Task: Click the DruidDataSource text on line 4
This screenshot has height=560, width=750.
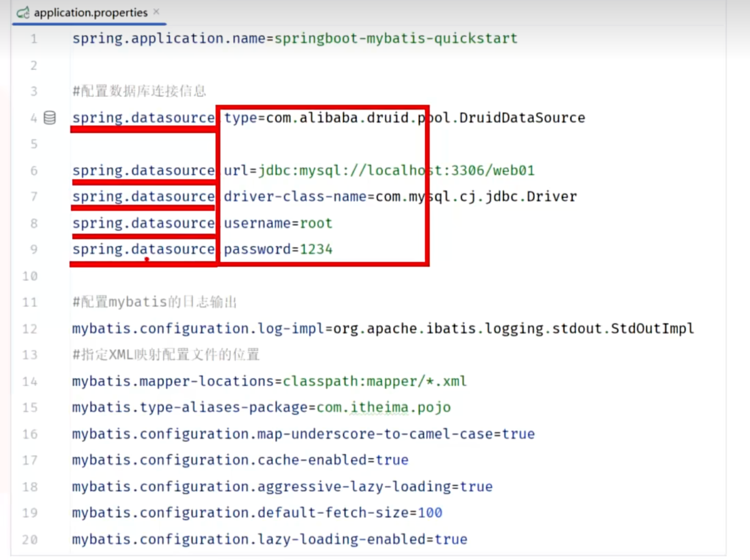Action: pos(522,118)
